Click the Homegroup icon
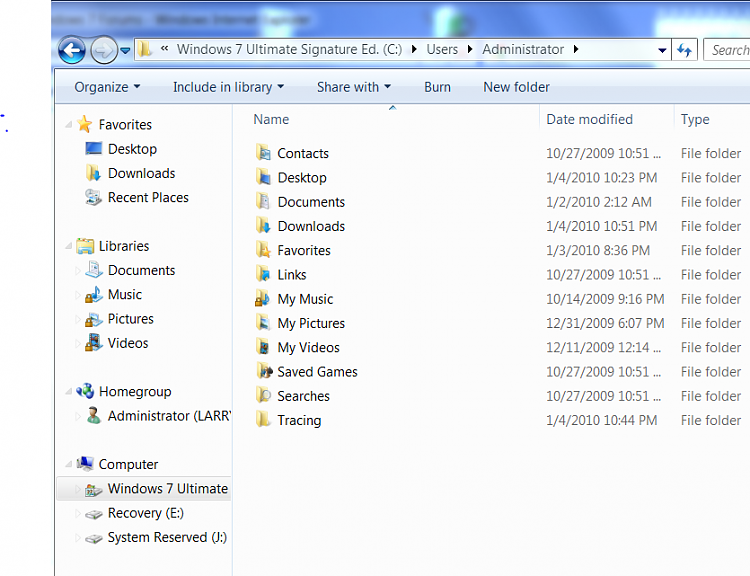The width and height of the screenshot is (750, 576). pyautogui.click(x=85, y=391)
